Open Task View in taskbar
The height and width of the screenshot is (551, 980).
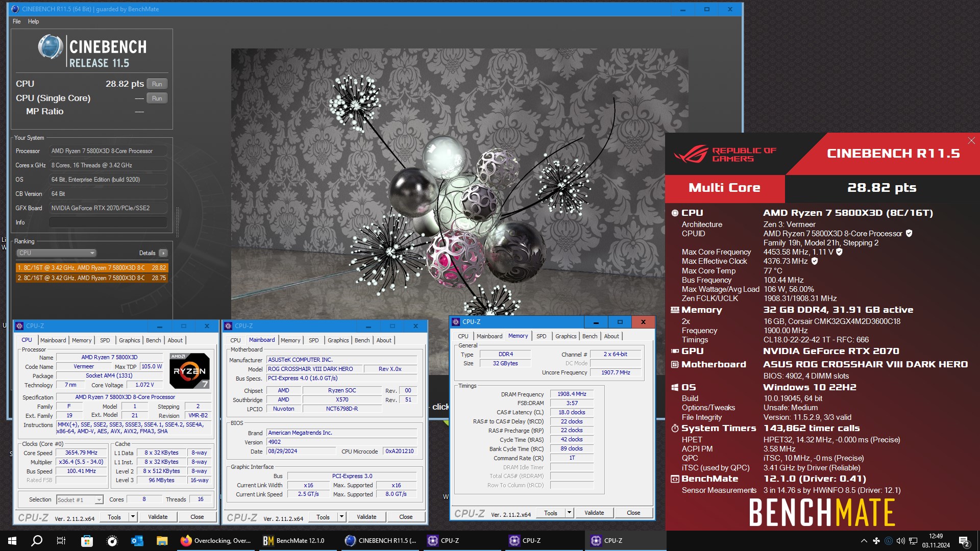[x=61, y=541]
